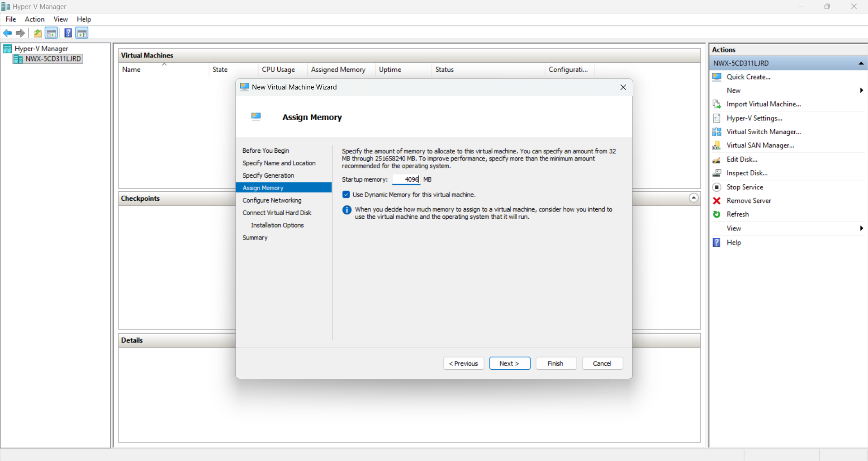The image size is (868, 461).
Task: Click the Quick Create icon in Actions
Action: [716, 77]
